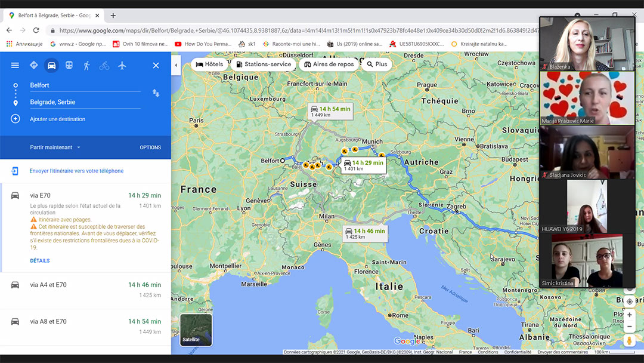Click the Confidentialité footer link

pos(518,352)
